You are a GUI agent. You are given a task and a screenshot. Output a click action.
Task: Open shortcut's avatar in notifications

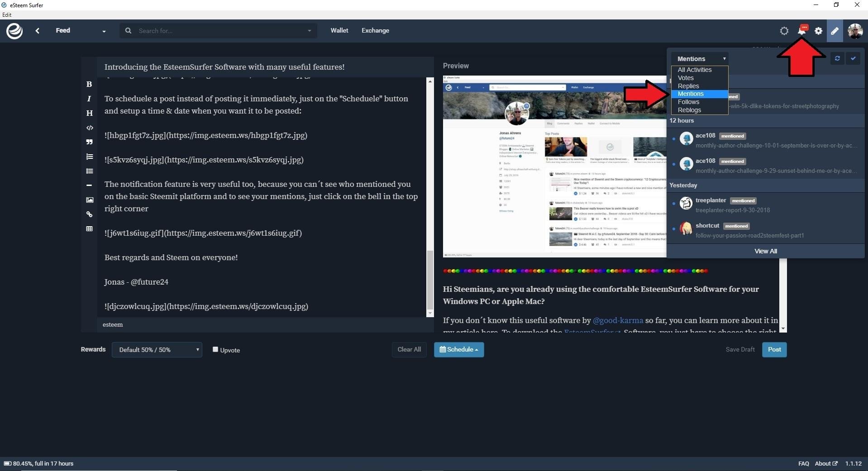coord(686,228)
